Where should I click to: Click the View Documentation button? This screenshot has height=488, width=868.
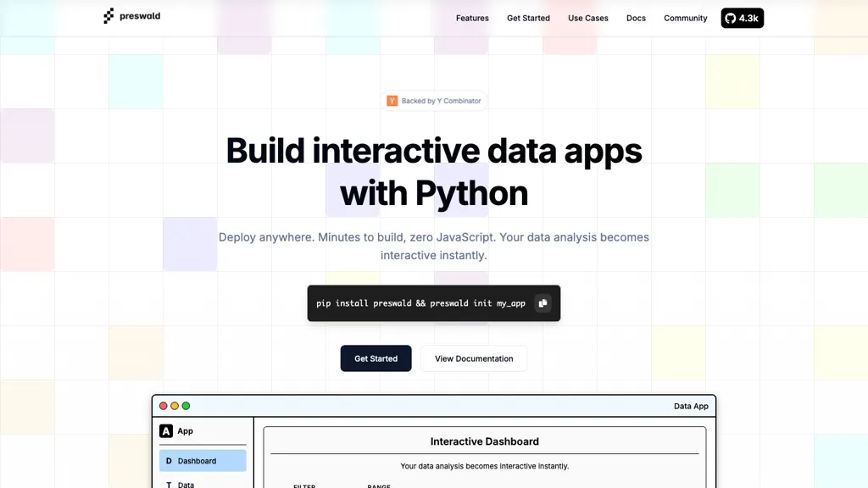(474, 358)
